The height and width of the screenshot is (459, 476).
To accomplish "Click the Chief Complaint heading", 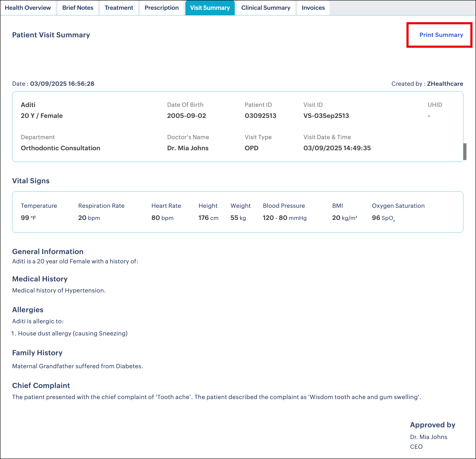I will click(41, 385).
